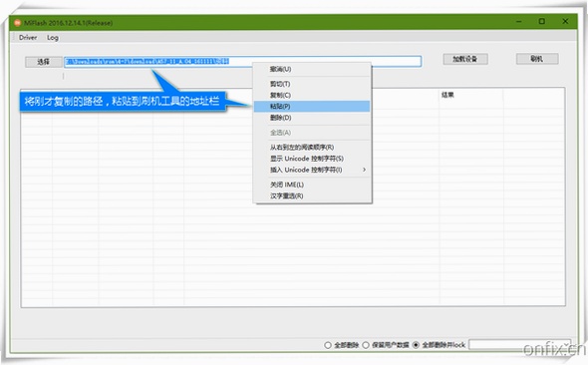
Task: Maximize the MiFlash window
Action: (542, 21)
